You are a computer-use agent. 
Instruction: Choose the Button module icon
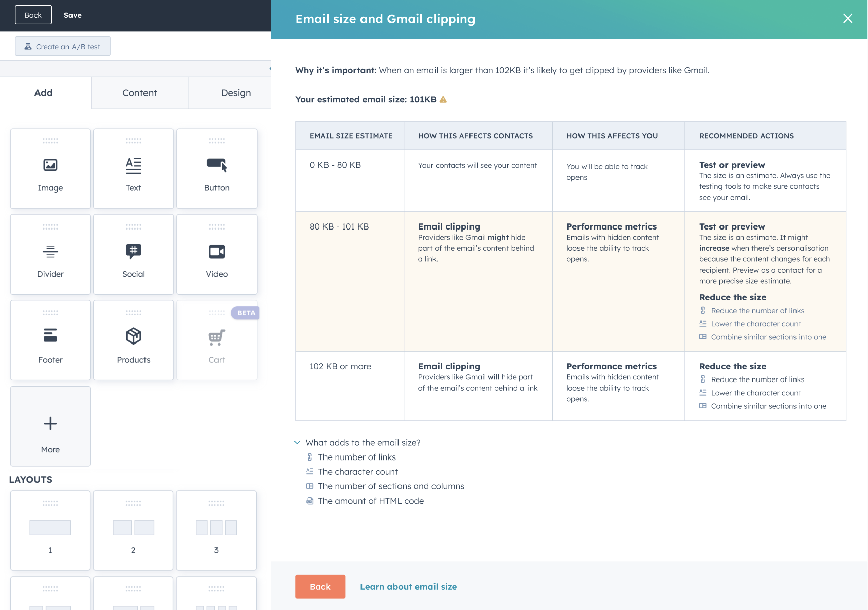(216, 165)
